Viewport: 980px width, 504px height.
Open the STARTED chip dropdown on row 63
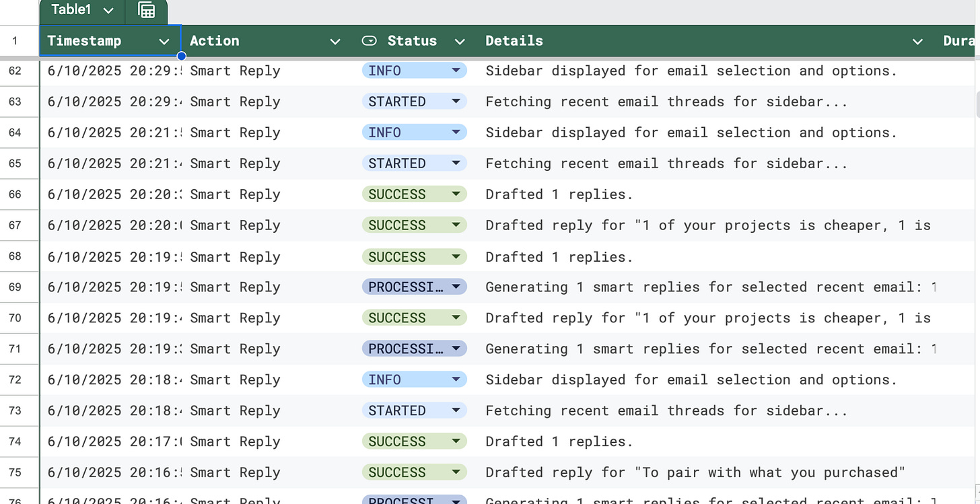[456, 101]
